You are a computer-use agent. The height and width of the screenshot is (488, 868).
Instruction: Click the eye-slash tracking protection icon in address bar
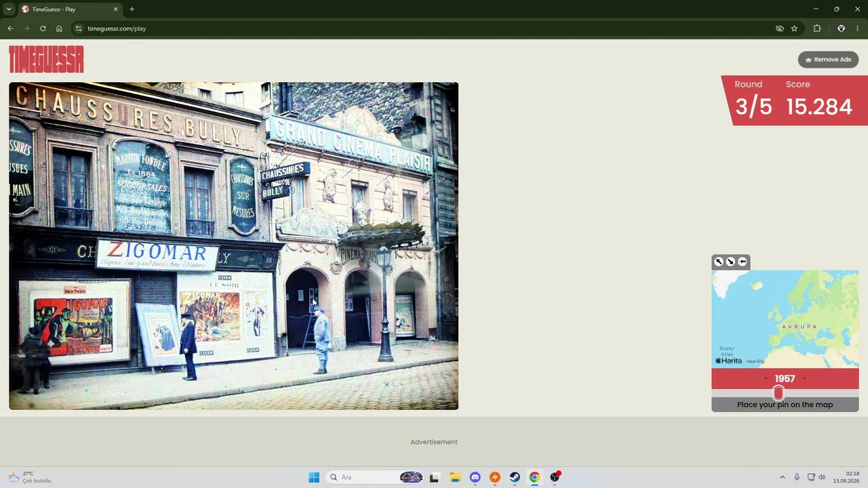(780, 28)
